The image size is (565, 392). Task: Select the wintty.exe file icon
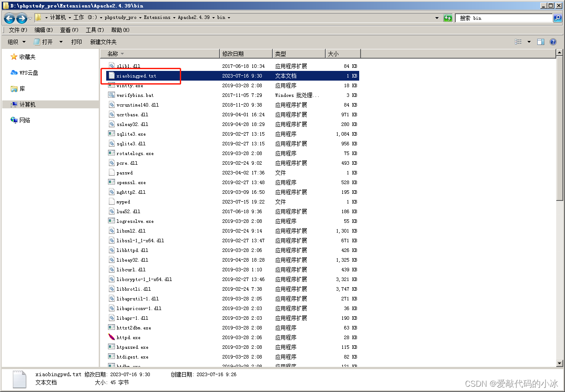click(x=112, y=85)
